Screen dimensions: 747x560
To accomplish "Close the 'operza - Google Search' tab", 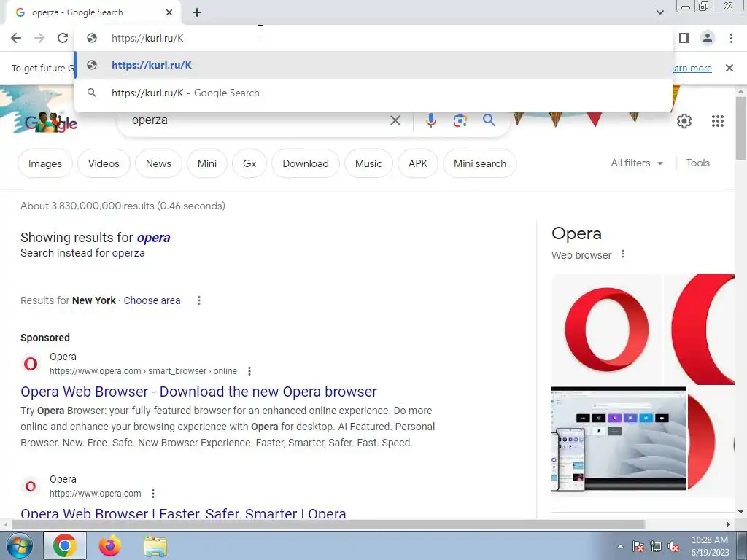I will pos(169,12).
